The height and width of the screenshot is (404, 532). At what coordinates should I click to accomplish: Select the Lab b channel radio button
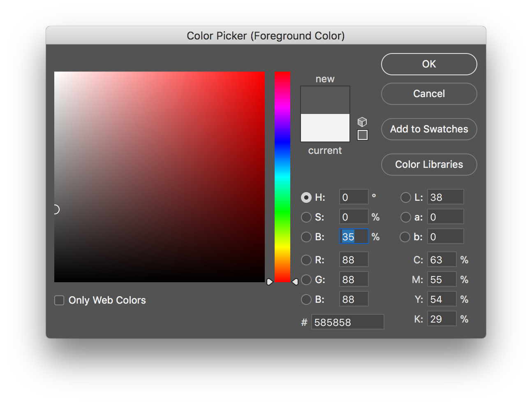coord(405,237)
